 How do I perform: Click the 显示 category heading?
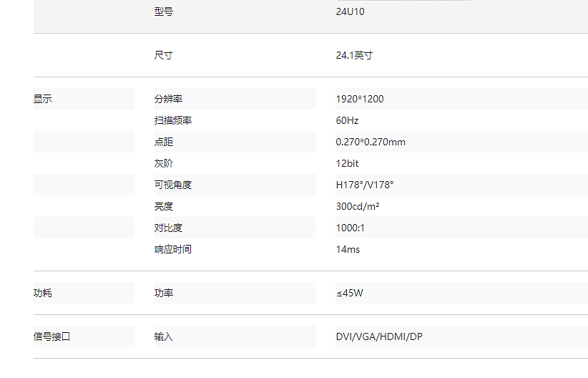pyautogui.click(x=43, y=99)
